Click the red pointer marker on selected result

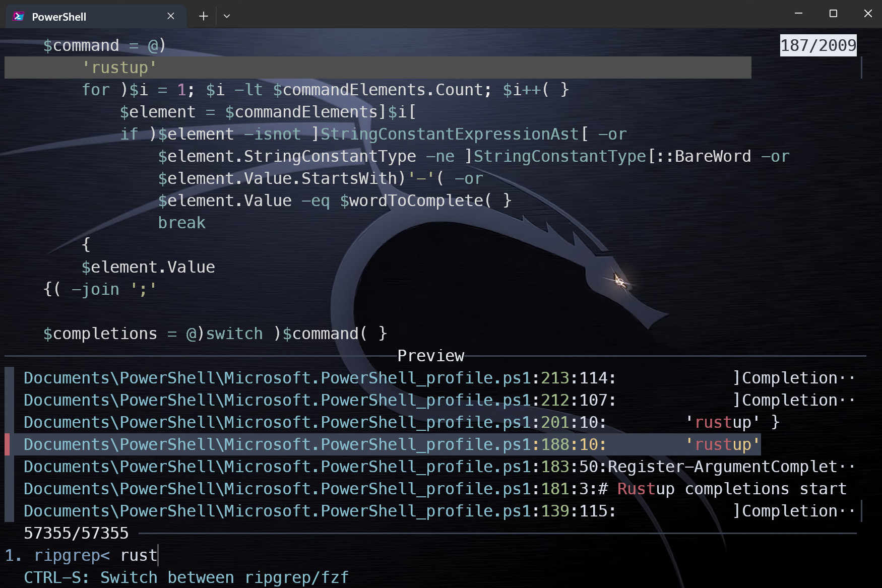pos(7,444)
